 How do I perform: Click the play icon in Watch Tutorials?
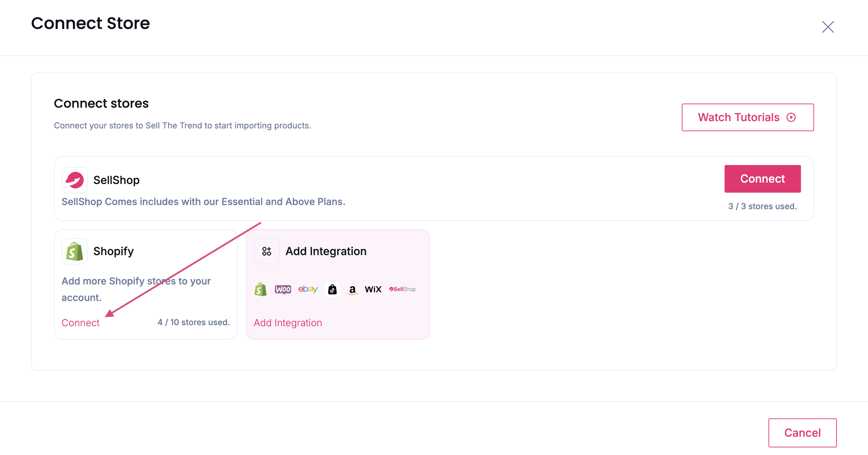click(791, 117)
